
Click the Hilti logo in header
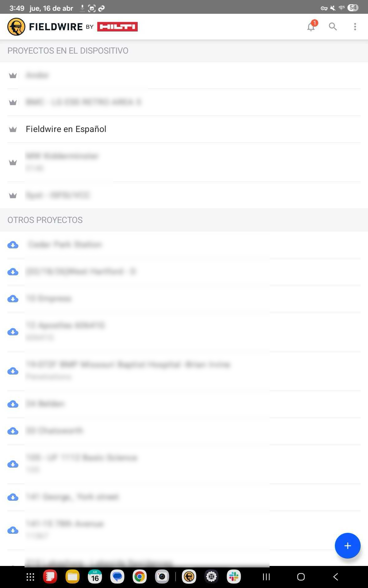tap(117, 27)
